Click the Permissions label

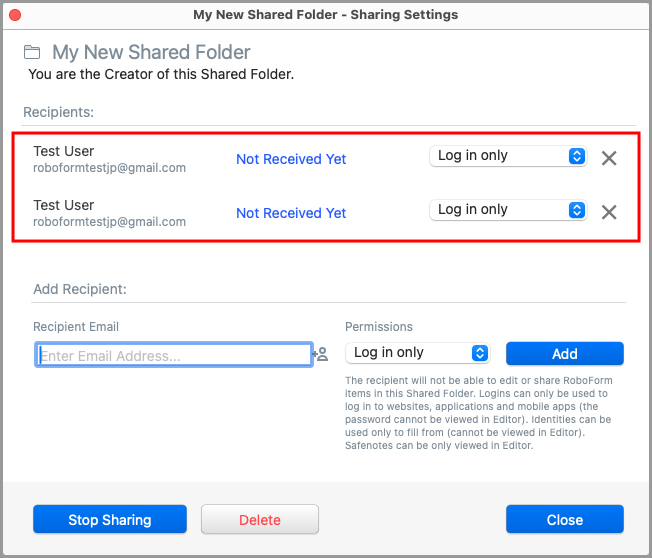click(379, 327)
